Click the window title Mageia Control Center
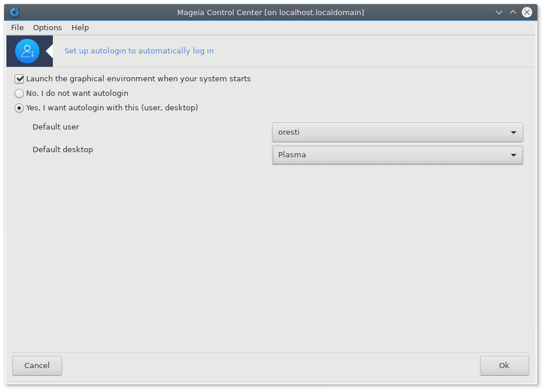This screenshot has width=545, height=392. click(270, 13)
